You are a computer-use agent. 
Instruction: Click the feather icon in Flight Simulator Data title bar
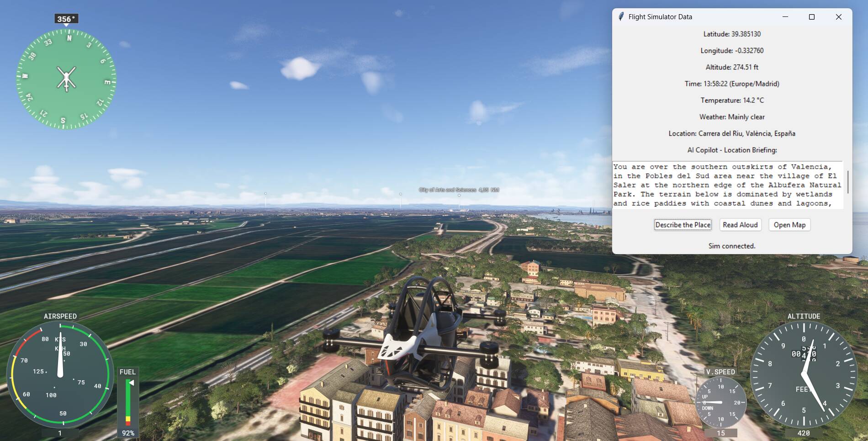point(621,17)
